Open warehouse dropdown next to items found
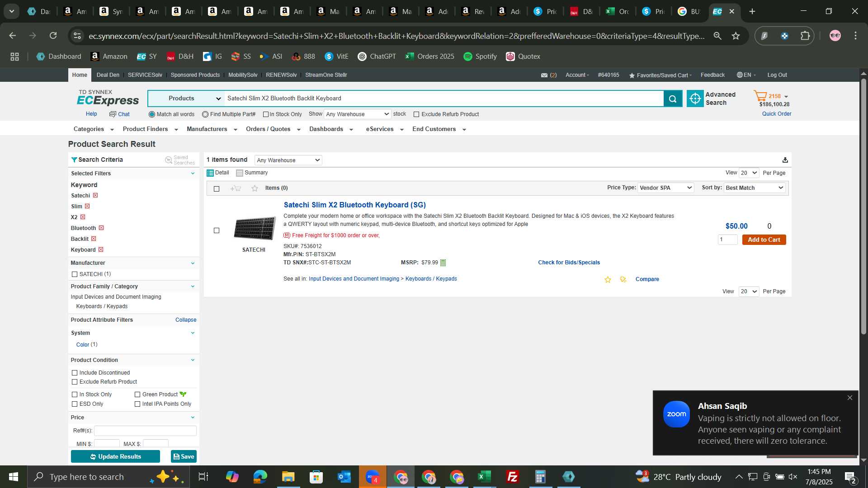868x488 pixels. coord(288,160)
